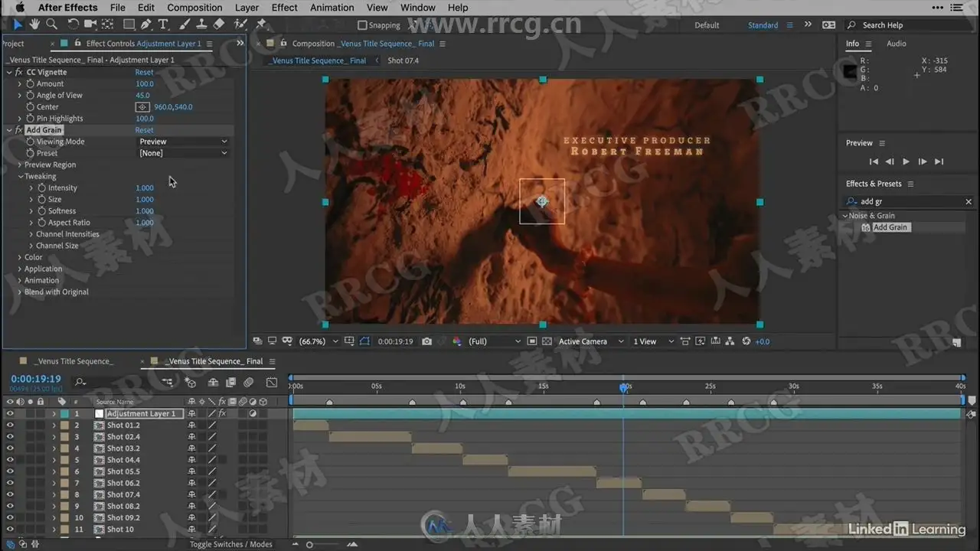Click the Draft 3D icon in timeline

[191, 382]
